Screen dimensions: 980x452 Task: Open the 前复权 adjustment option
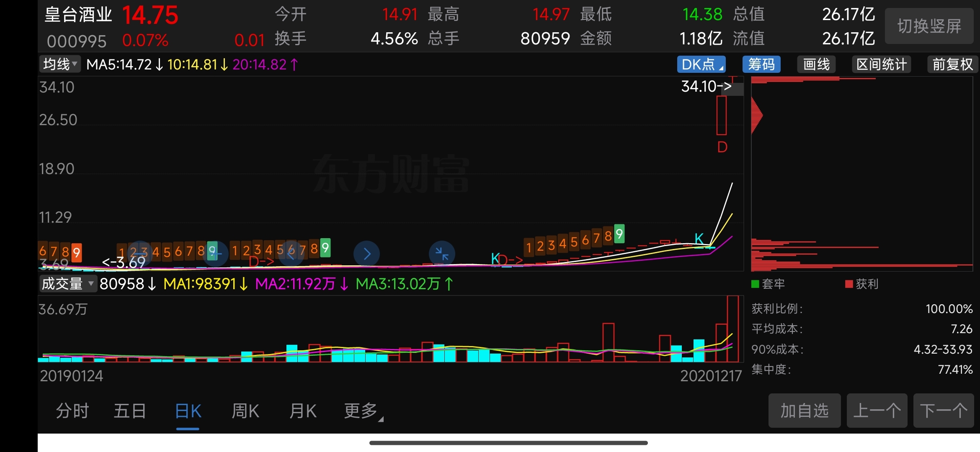pos(952,64)
